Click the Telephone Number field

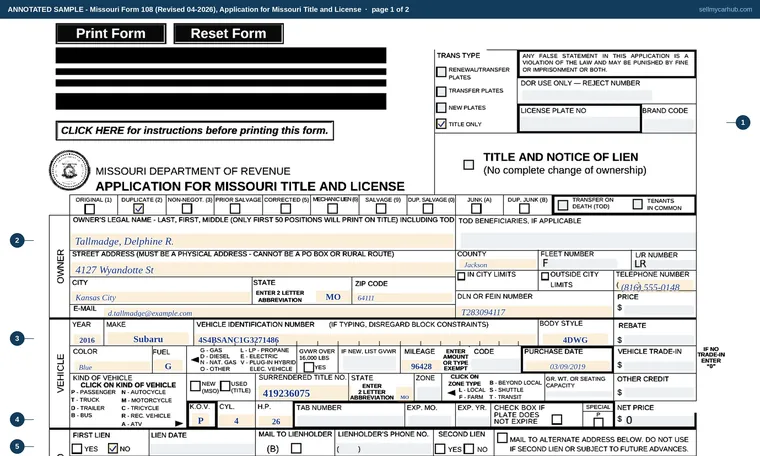click(655, 286)
